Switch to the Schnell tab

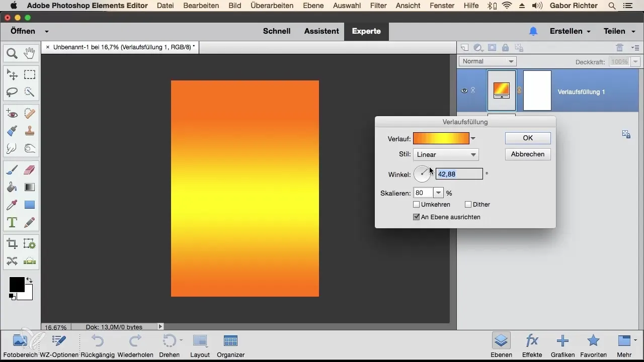click(277, 31)
